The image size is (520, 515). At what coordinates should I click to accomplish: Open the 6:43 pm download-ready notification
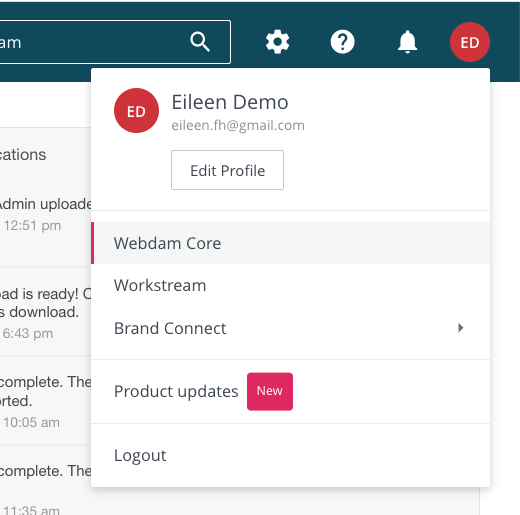(45, 312)
